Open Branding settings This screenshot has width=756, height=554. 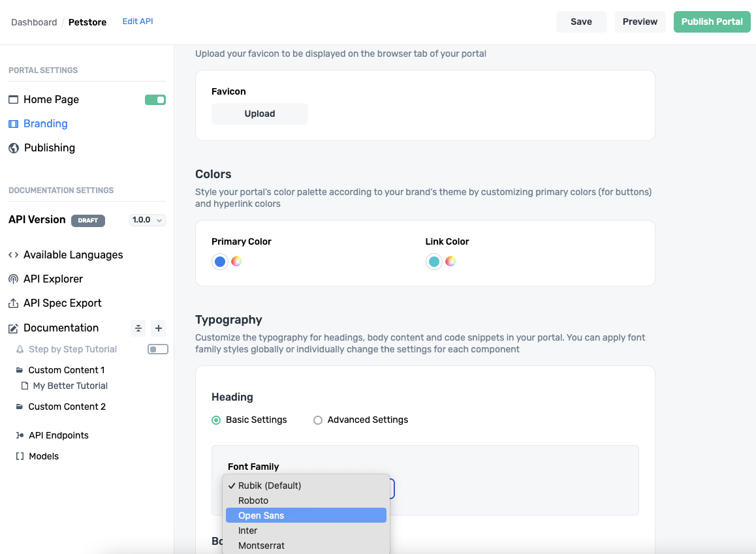[45, 124]
